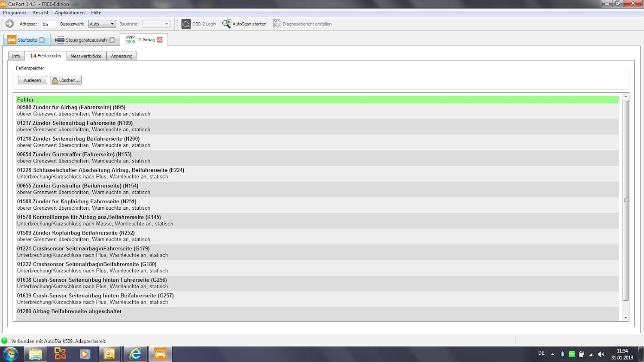644x362 pixels.
Task: Click the error list vertical scrollbar
Action: click(x=626, y=200)
